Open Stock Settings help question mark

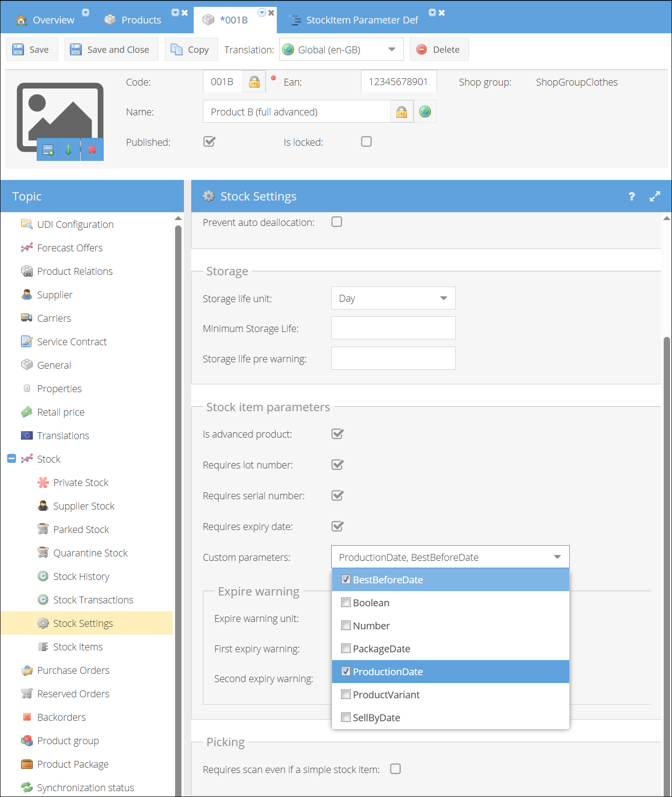tap(631, 197)
